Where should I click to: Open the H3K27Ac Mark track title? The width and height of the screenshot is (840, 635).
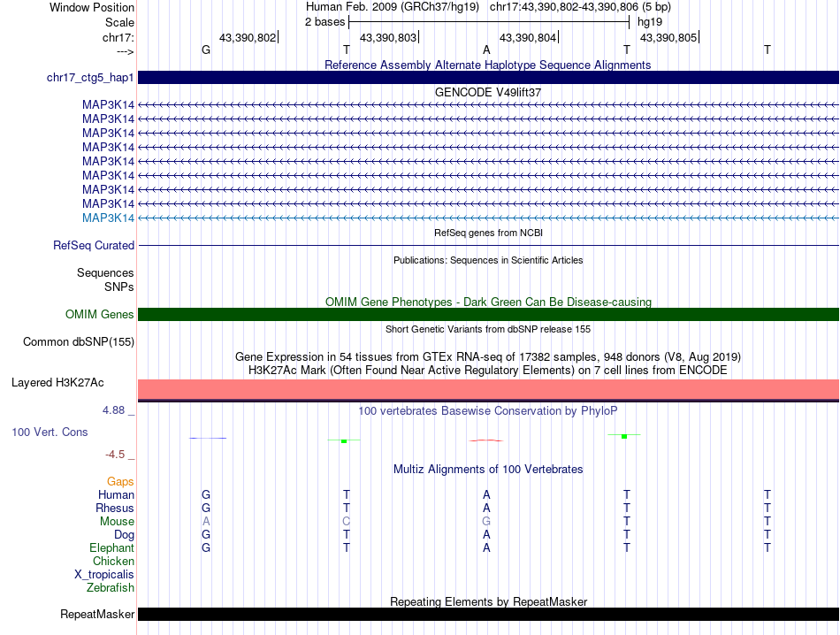point(488,371)
